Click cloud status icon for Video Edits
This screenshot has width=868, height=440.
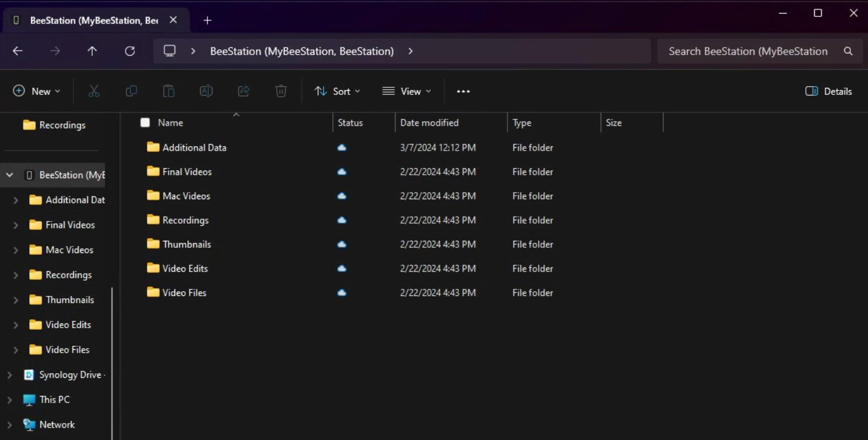coord(342,268)
